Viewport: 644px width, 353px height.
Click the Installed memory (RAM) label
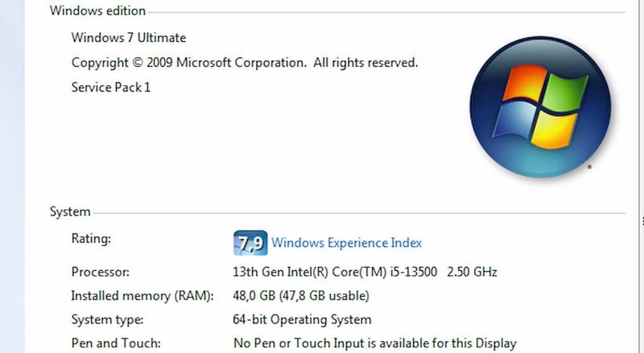(x=142, y=296)
